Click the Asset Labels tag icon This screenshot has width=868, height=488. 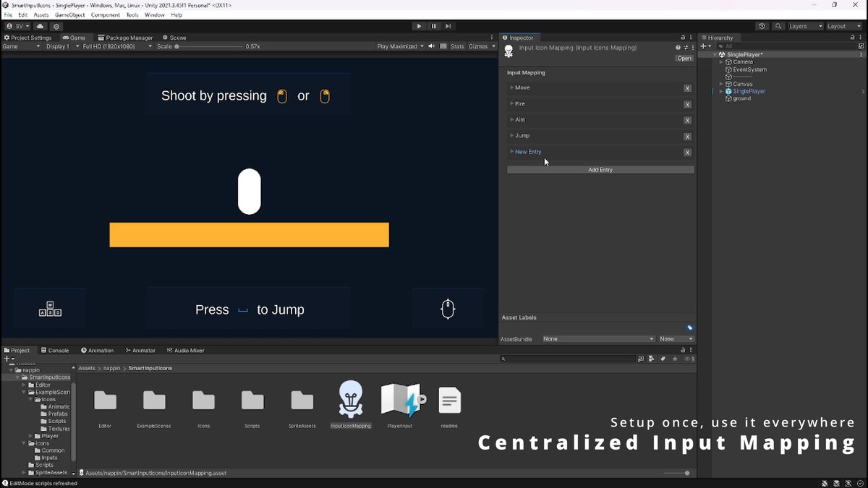(689, 327)
